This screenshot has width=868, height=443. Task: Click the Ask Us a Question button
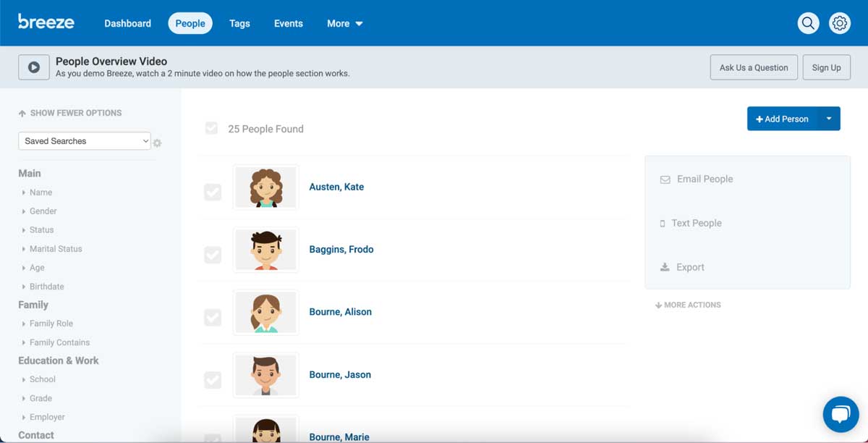pos(754,67)
